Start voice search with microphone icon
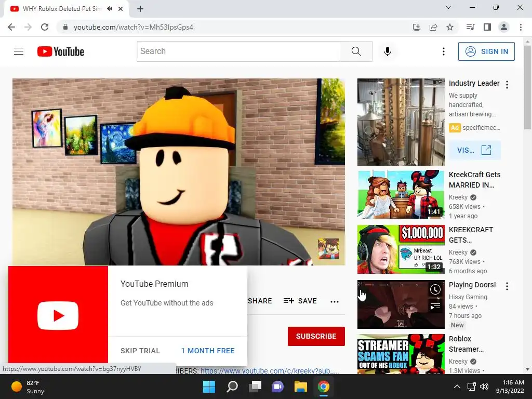The height and width of the screenshot is (399, 532). [x=388, y=51]
